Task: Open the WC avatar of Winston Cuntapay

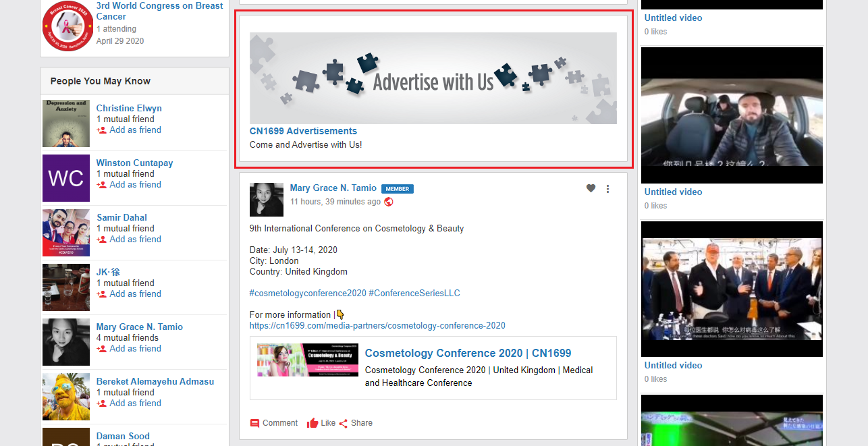Action: (66, 178)
